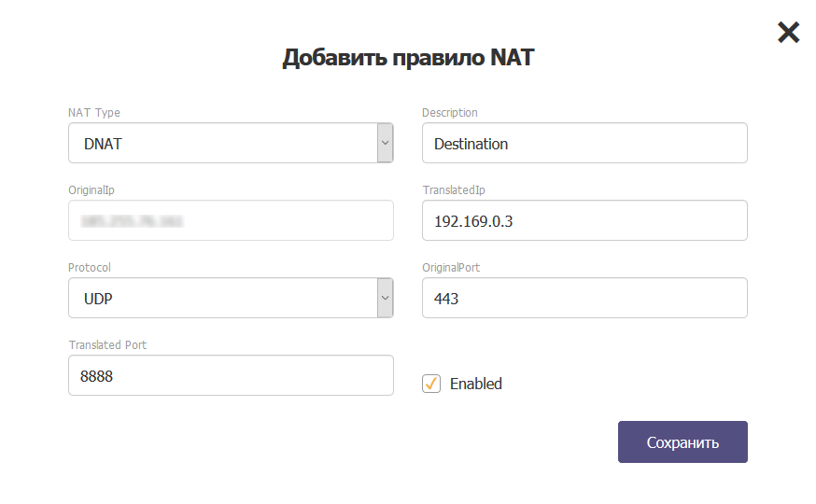
Task: Close the Add NAT rule dialog
Action: pyautogui.click(x=789, y=33)
